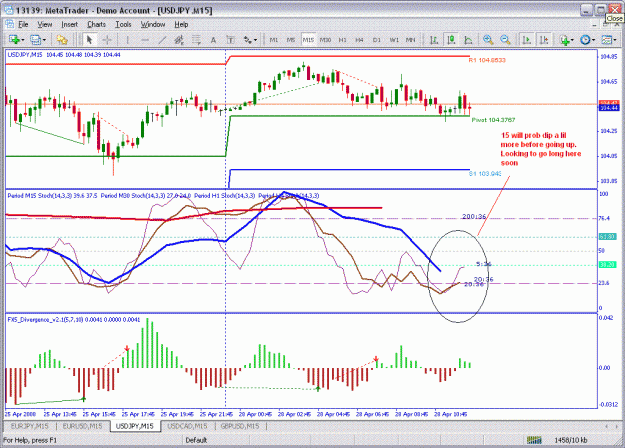This screenshot has height=448, width=625.
Task: Minimize the inner chart window
Action: pyautogui.click(x=594, y=25)
